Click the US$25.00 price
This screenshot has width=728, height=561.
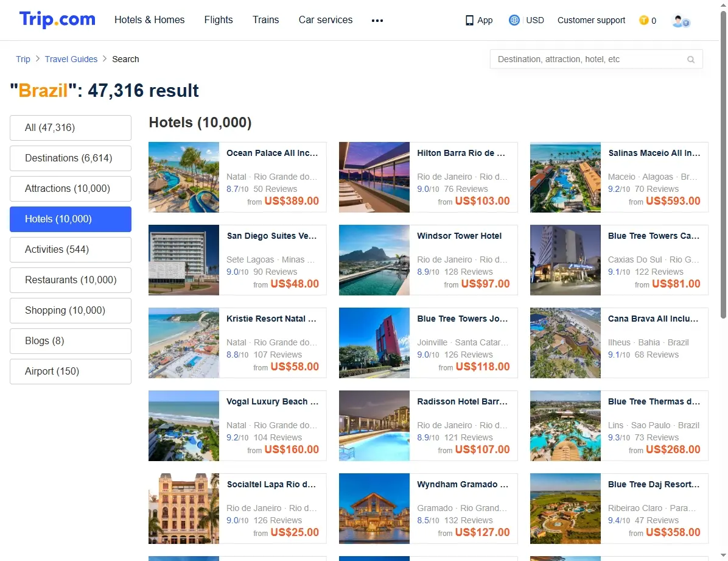(x=295, y=532)
